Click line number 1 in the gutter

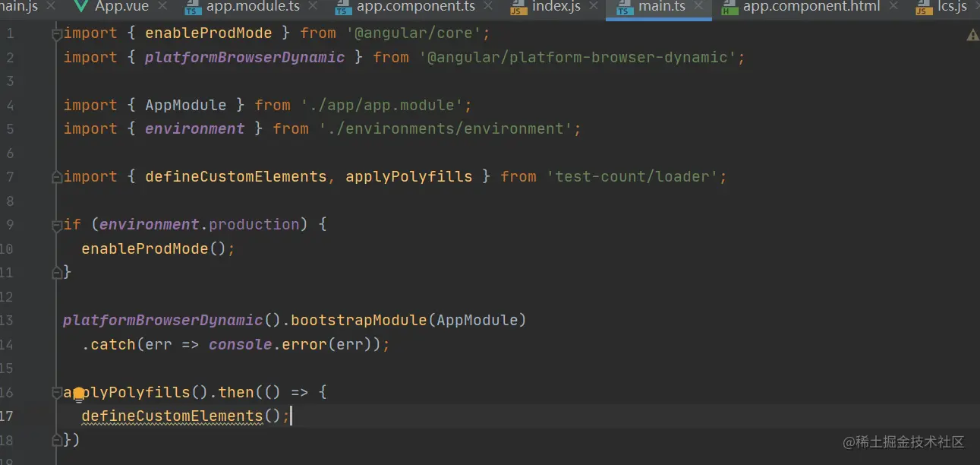point(10,33)
